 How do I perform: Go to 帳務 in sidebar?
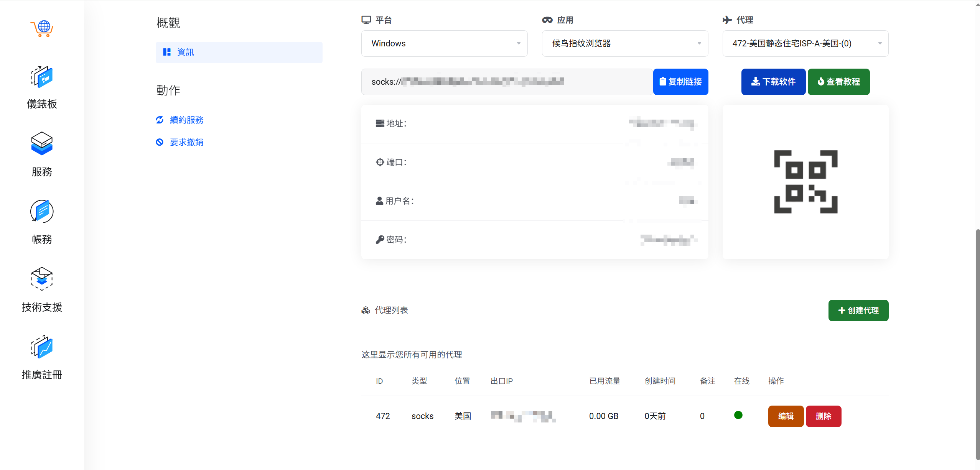click(42, 239)
